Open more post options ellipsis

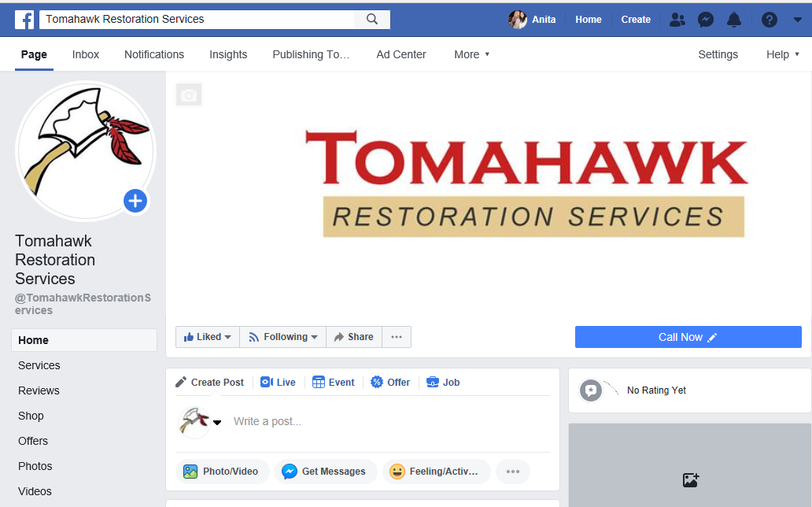click(513, 472)
